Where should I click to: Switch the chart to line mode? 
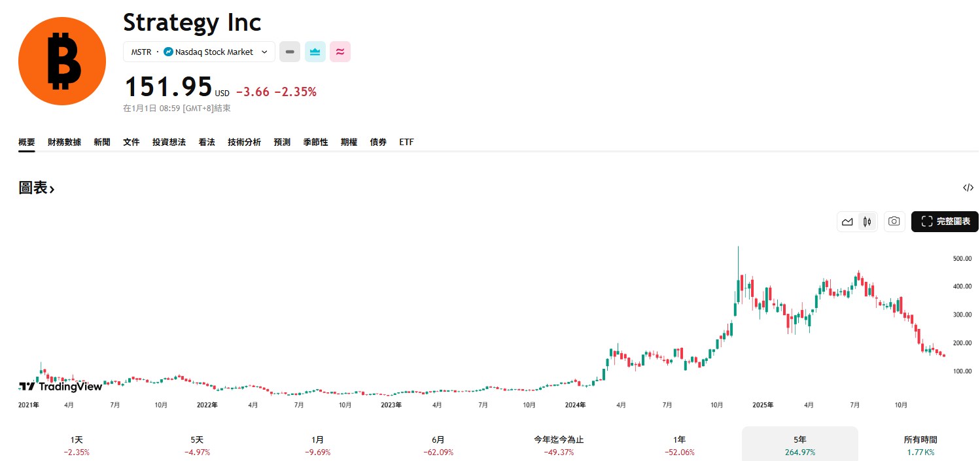[847, 222]
